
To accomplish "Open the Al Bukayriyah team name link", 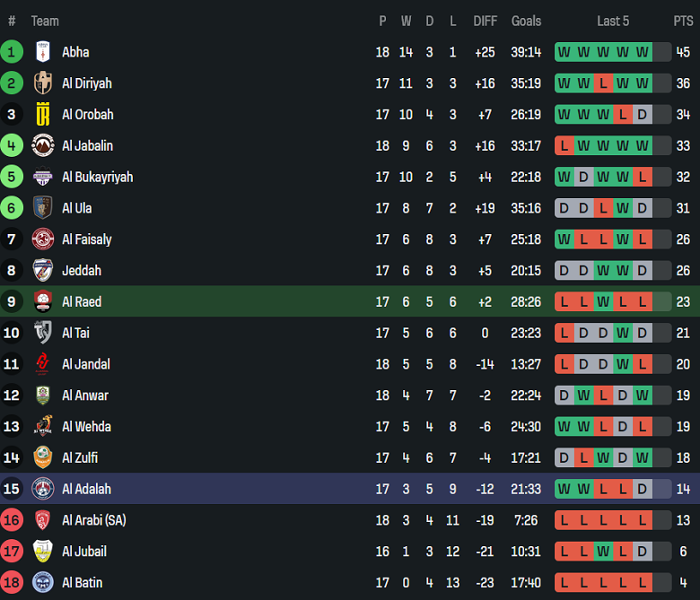I will tap(97, 177).
